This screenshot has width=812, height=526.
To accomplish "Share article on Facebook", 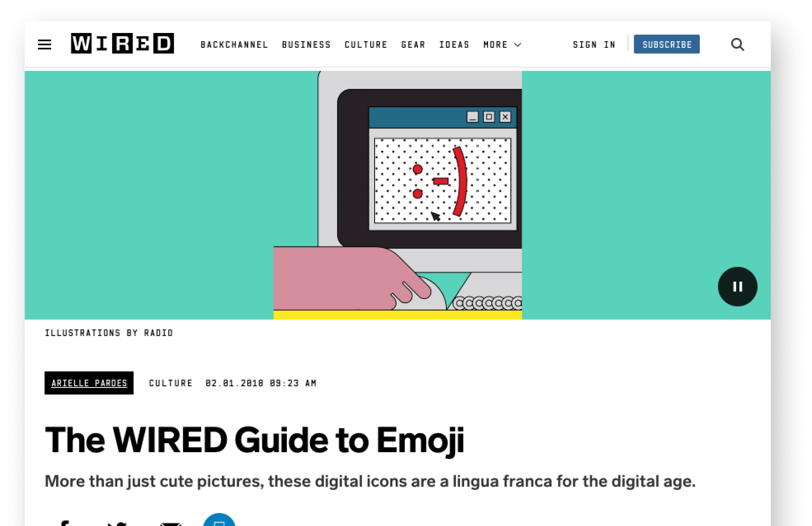I will coord(64,523).
